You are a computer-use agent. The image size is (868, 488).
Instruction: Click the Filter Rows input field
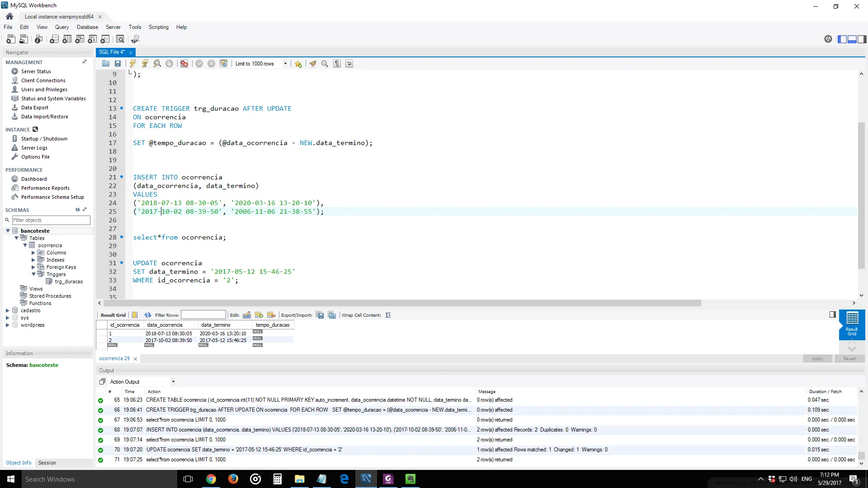pyautogui.click(x=203, y=315)
